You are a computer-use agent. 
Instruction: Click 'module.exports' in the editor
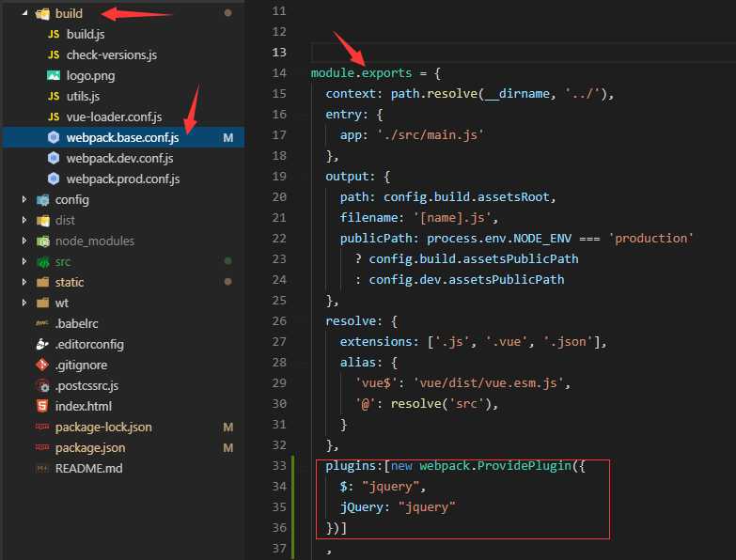point(362,73)
